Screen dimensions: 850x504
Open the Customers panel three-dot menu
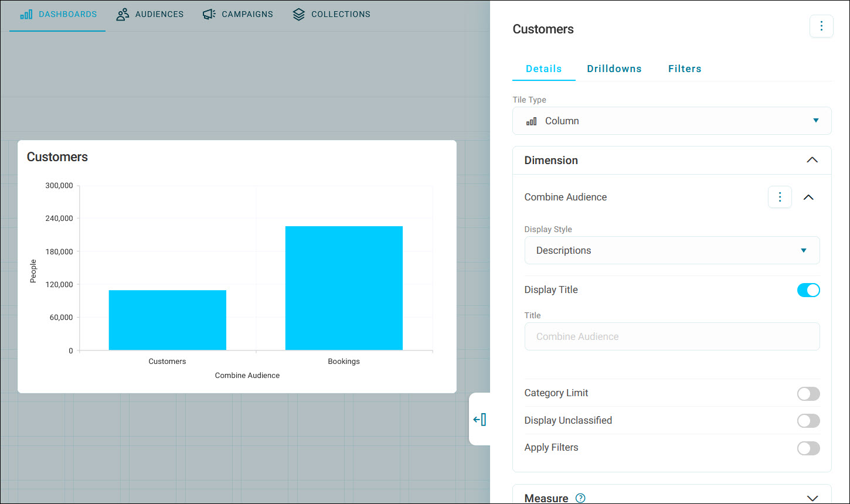coord(821,26)
